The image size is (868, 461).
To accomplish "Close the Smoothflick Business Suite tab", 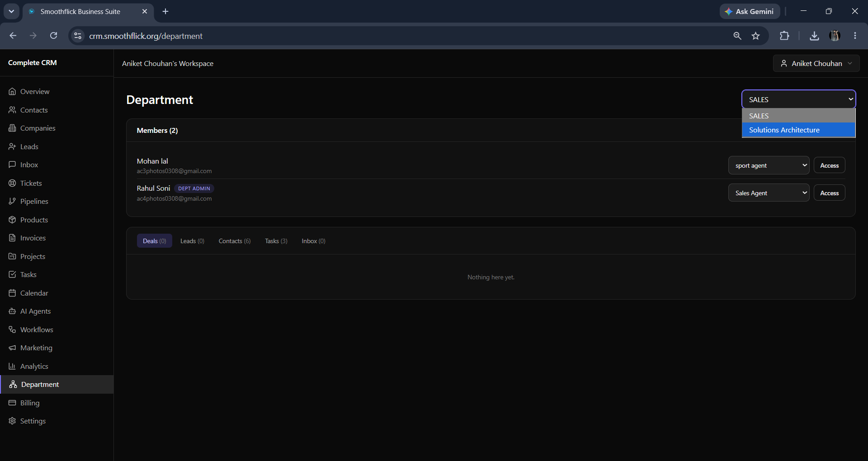I will (145, 11).
